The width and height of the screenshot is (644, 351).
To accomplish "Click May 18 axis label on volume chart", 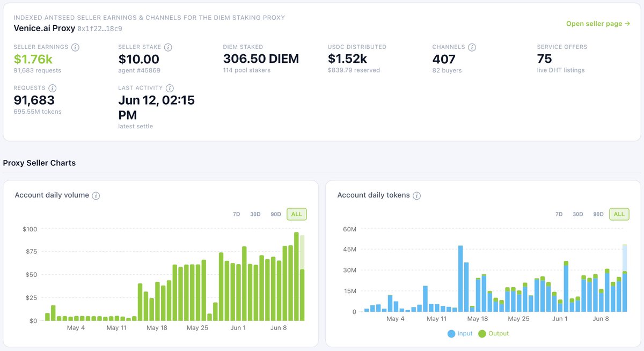I will (157, 328).
